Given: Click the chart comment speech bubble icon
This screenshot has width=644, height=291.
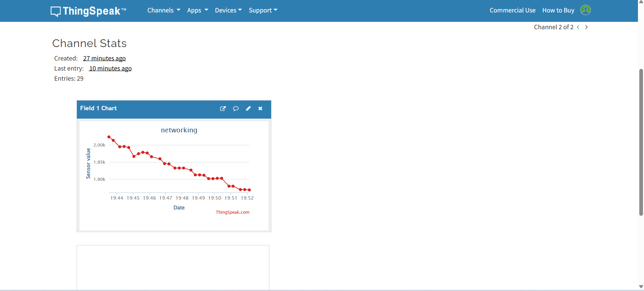Looking at the screenshot, I should coord(236,109).
